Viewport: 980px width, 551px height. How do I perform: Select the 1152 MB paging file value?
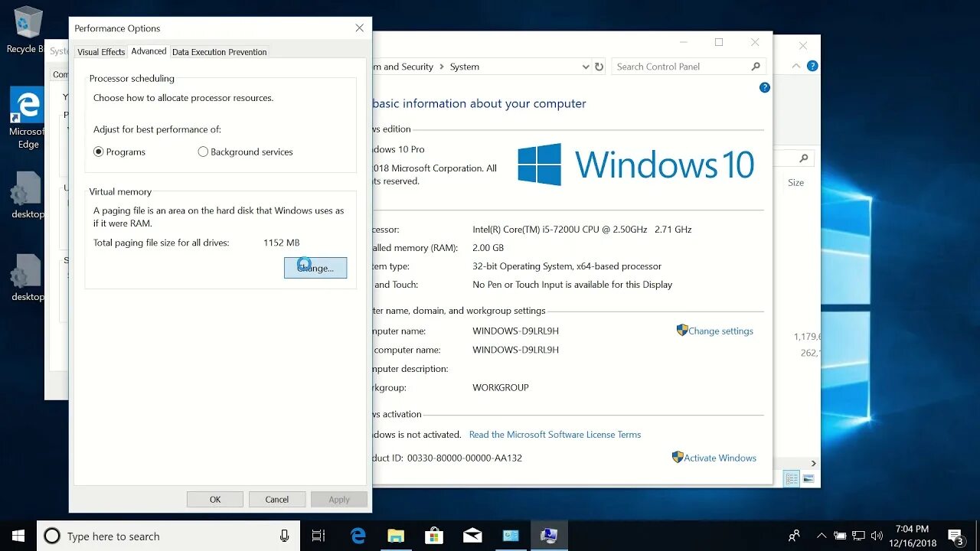tap(282, 243)
